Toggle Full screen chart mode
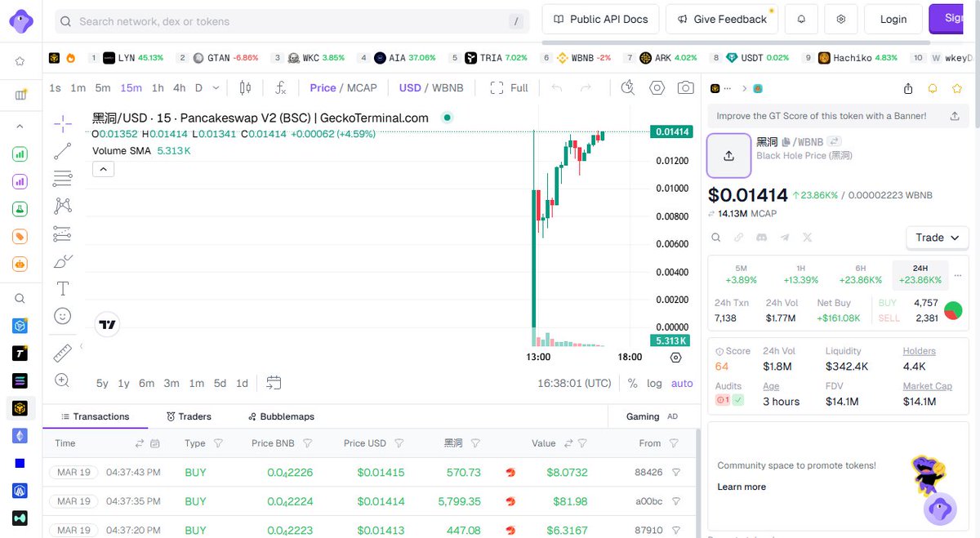 [509, 87]
